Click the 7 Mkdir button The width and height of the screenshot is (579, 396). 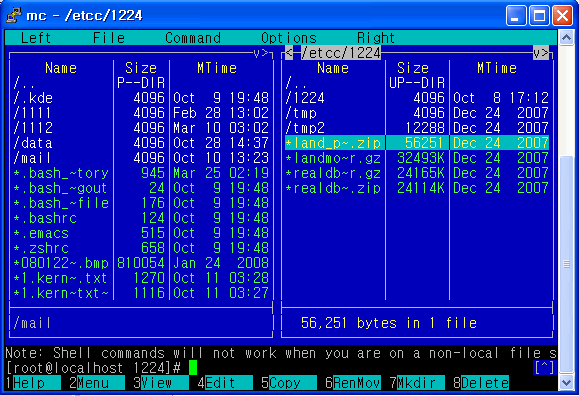pos(417,383)
